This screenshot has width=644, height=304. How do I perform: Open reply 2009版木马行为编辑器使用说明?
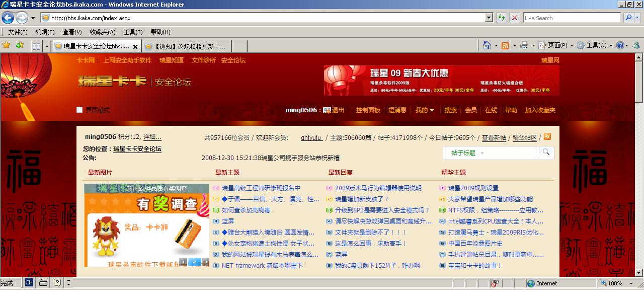(378, 188)
